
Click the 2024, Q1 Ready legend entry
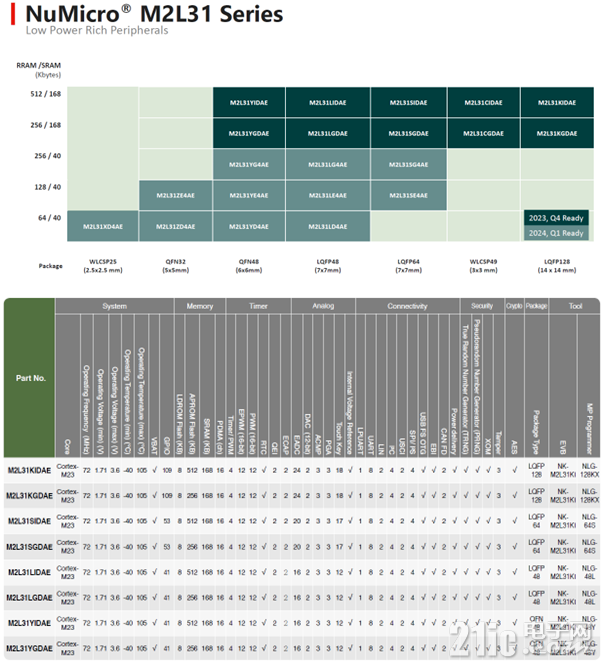tap(556, 233)
